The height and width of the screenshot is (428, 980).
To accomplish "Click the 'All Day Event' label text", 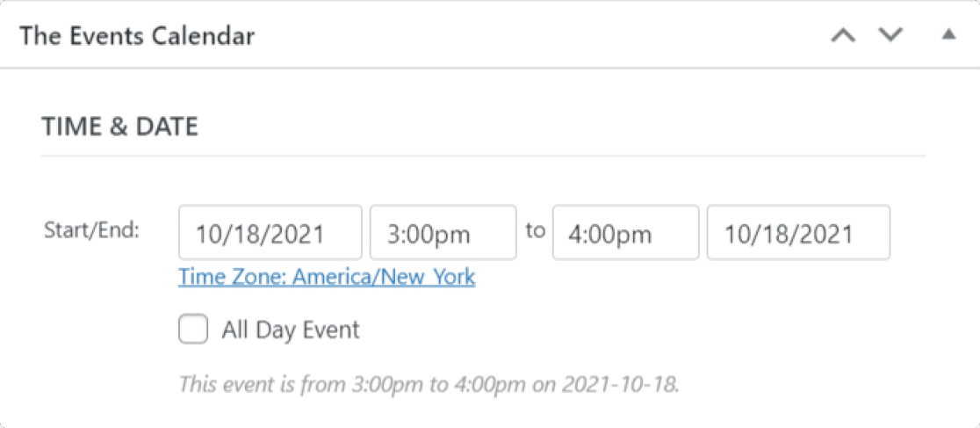I will [x=291, y=330].
